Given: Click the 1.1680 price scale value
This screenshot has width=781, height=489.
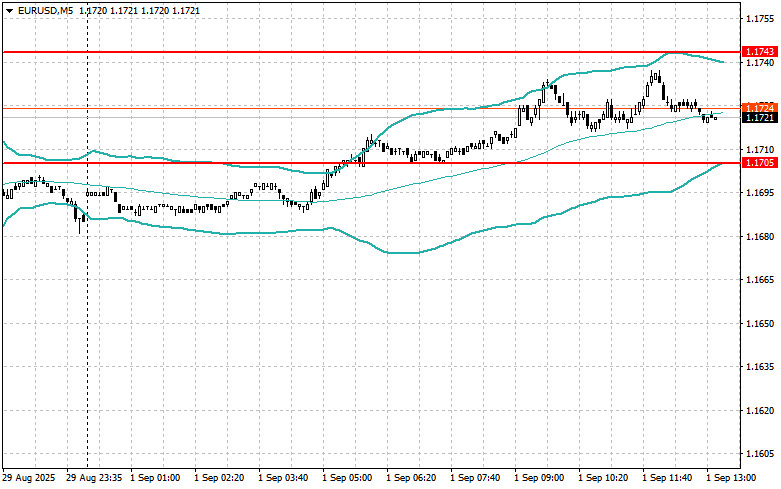Looking at the screenshot, I should [760, 237].
